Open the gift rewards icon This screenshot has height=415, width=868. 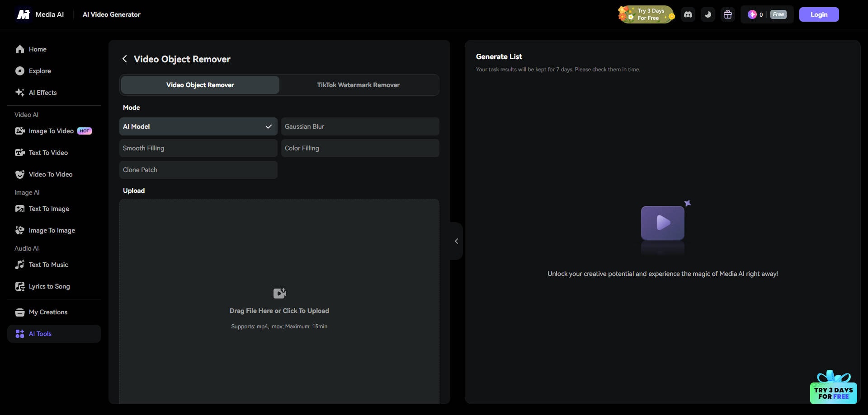pyautogui.click(x=728, y=14)
